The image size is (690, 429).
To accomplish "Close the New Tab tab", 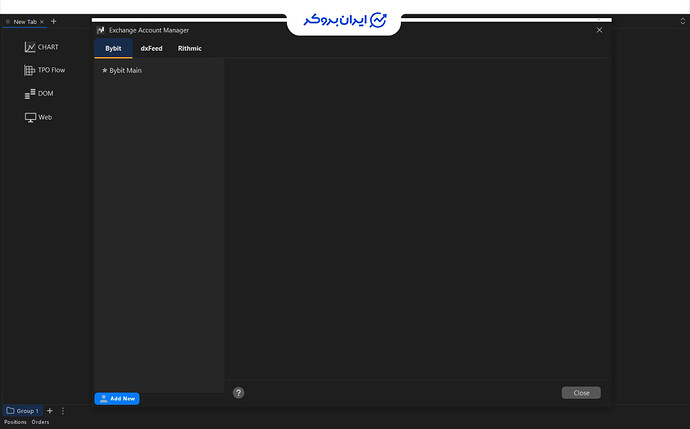I will click(42, 22).
